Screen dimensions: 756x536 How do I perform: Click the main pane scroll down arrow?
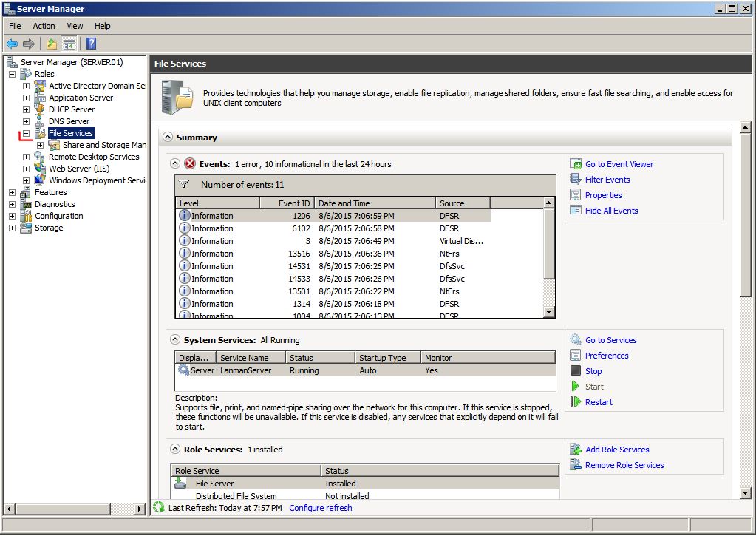[745, 493]
